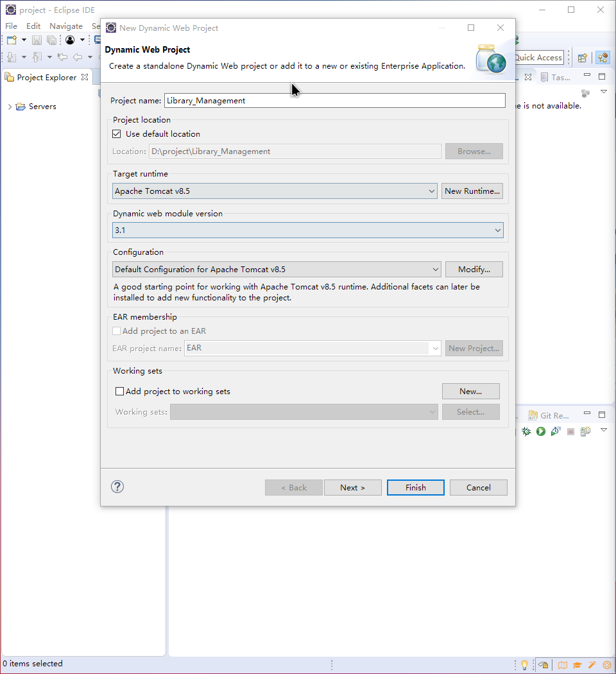This screenshot has width=616, height=674.
Task: Click the gray three-circles icon in right panel
Action: click(585, 93)
